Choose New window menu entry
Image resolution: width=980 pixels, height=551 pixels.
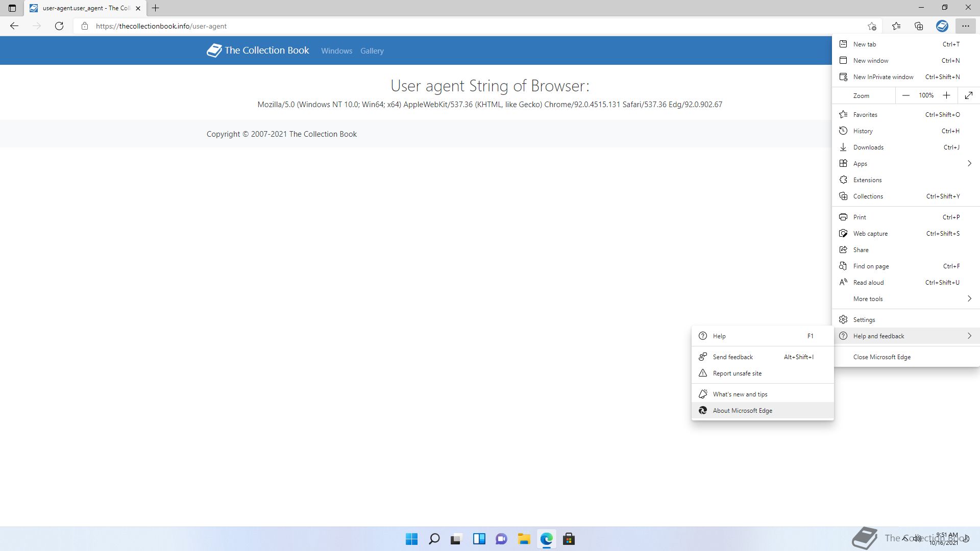[x=906, y=61]
